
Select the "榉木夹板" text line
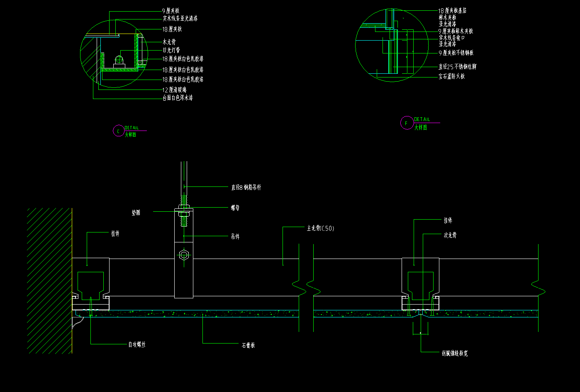tap(448, 17)
